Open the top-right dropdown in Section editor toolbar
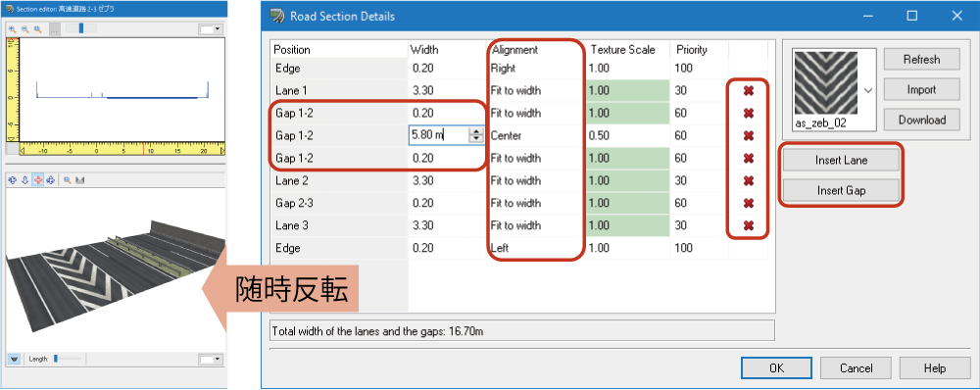Screen dimensions: 980x390 (210, 28)
